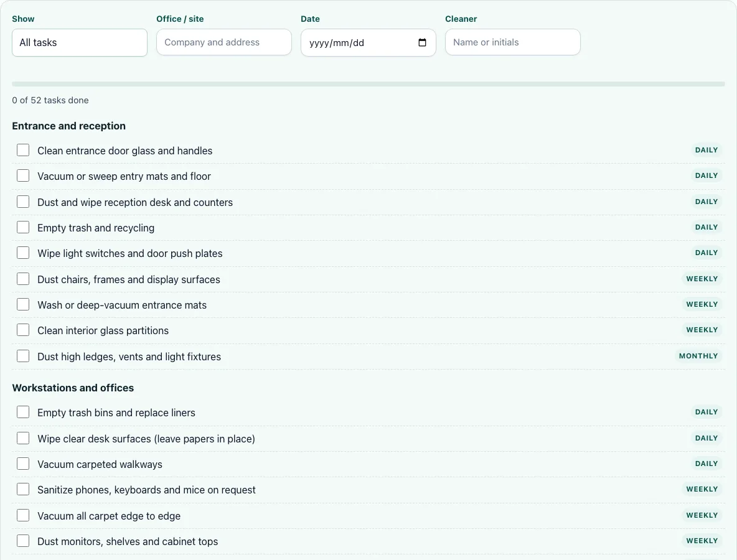
Task: Tick 'Empty trash and recycling' checkbox
Action: [x=23, y=227]
